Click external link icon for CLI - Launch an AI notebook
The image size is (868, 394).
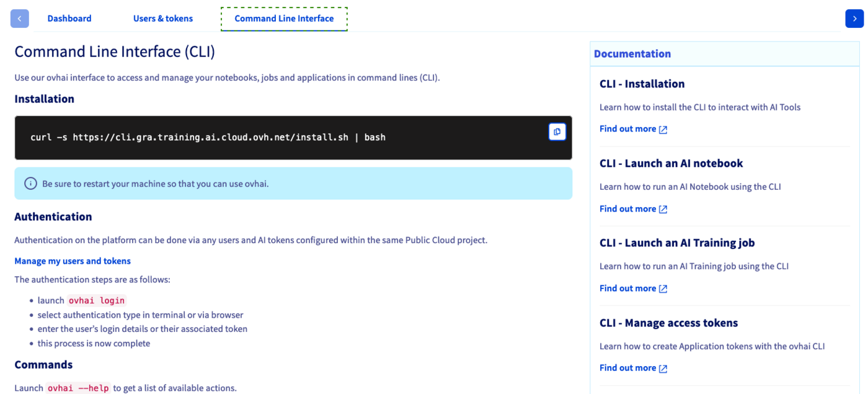pos(663,208)
